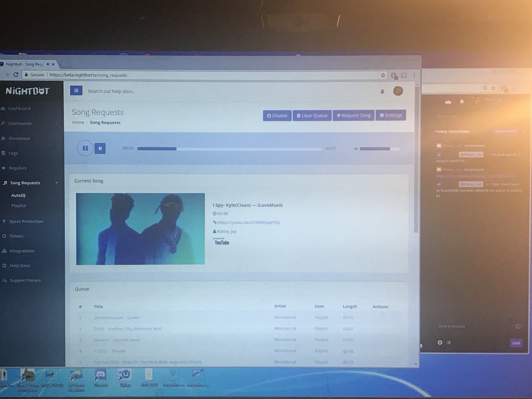Bookmark this page with the star
The image size is (532, 399).
point(383,75)
